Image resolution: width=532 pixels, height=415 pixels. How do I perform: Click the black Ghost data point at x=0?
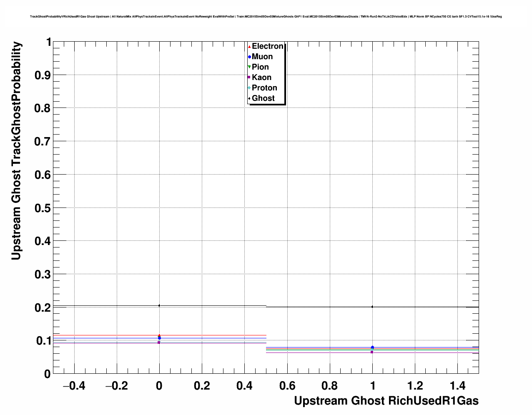[x=159, y=305]
